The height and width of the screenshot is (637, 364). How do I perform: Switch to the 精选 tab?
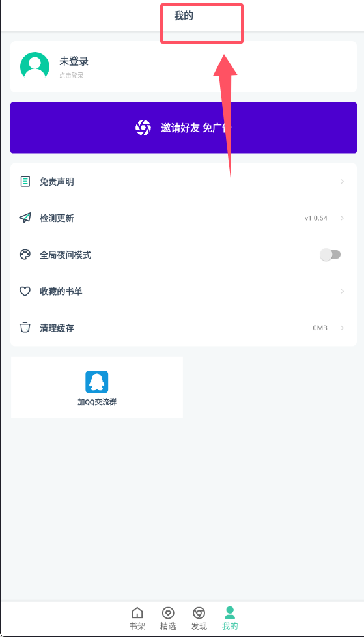(168, 618)
